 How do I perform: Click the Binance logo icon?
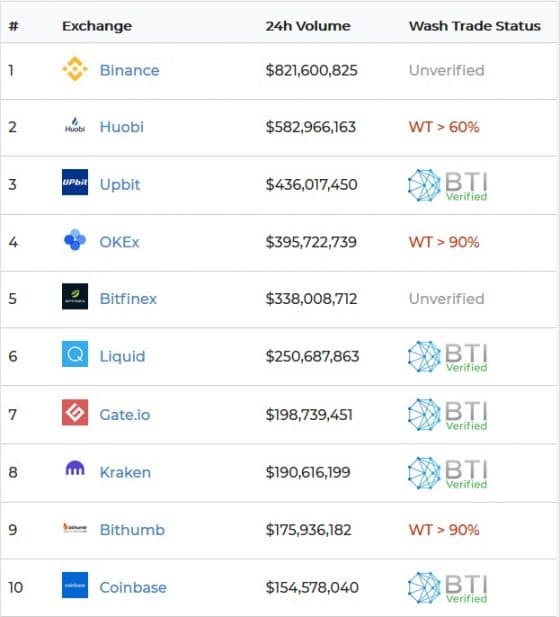75,69
